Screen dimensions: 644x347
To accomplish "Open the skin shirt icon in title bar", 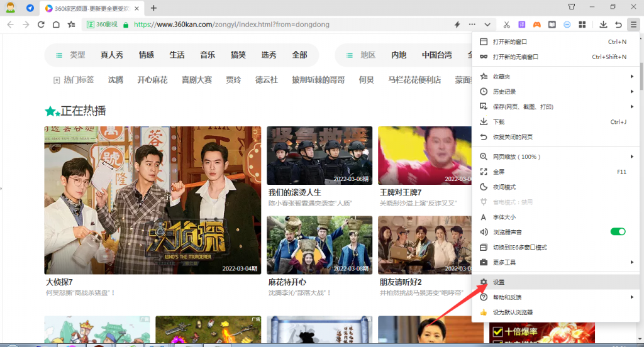I will coord(571,6).
